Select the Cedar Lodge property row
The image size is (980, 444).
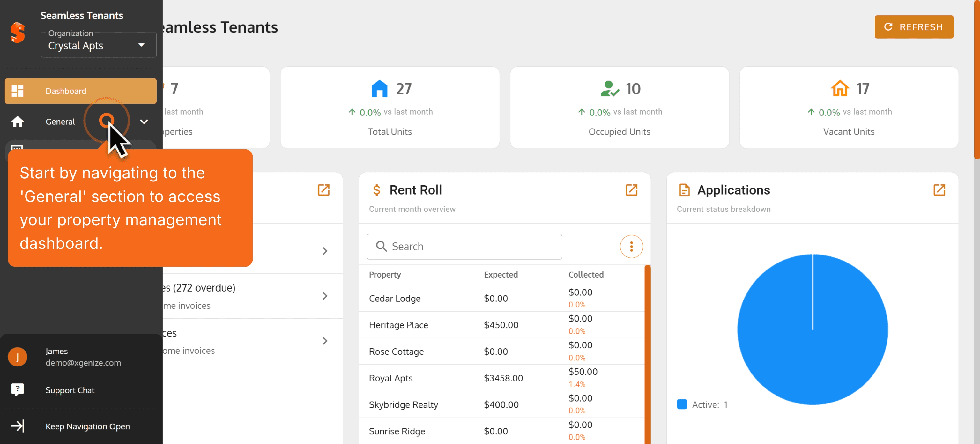(x=501, y=298)
